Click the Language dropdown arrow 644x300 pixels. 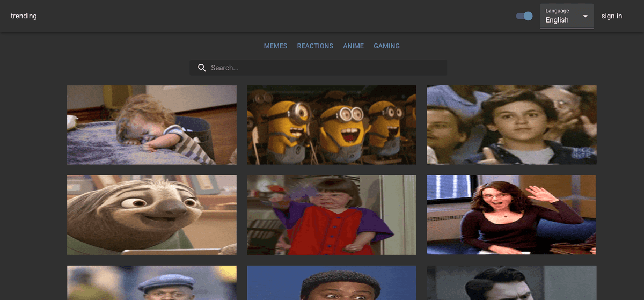tap(586, 17)
